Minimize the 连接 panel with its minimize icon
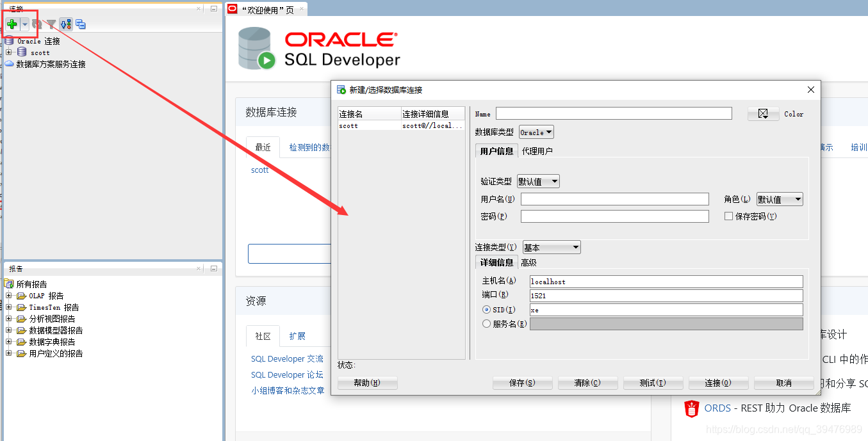Viewport: 868px width, 441px height. tap(213, 9)
